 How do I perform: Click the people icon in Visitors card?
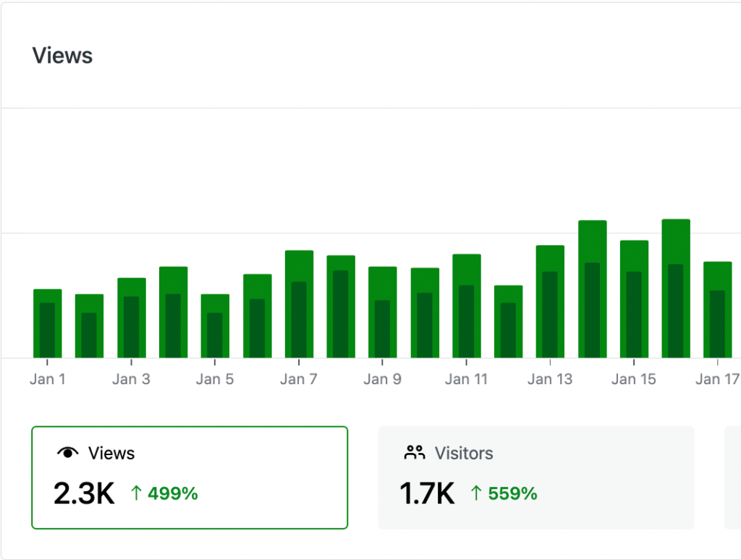pyautogui.click(x=415, y=453)
